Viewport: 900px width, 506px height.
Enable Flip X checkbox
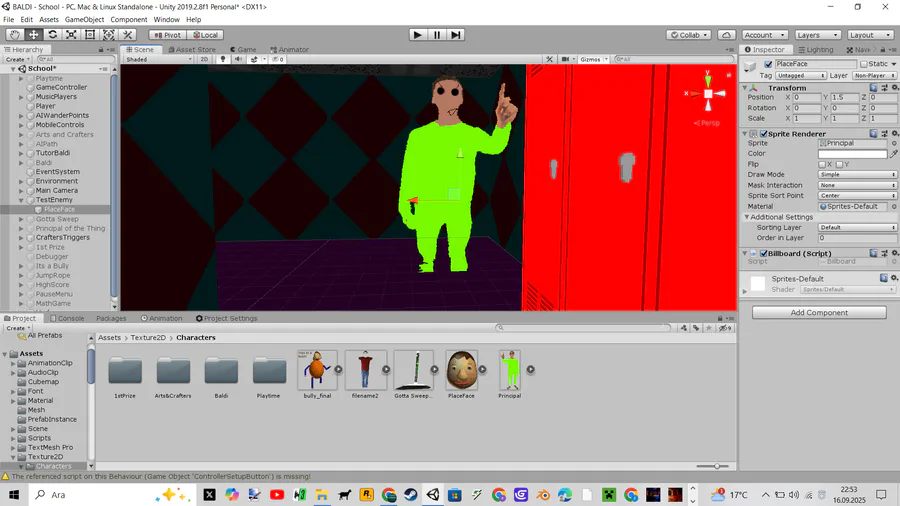coord(822,164)
